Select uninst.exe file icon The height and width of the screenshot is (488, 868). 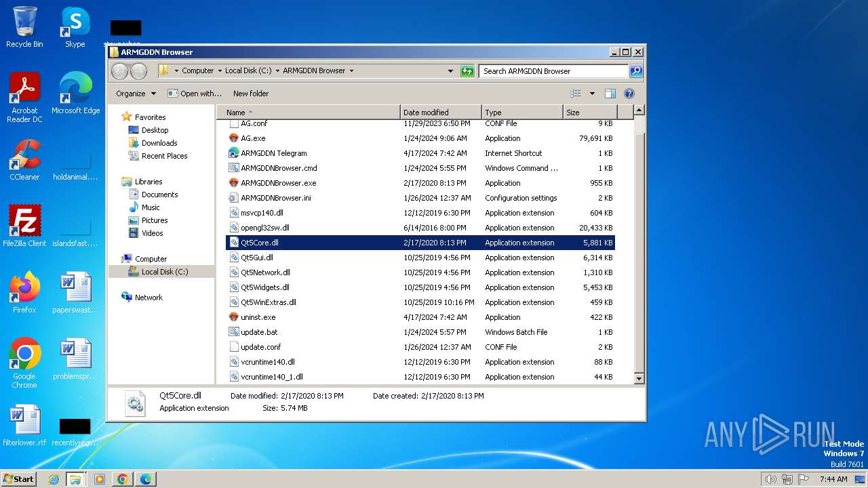tap(234, 317)
